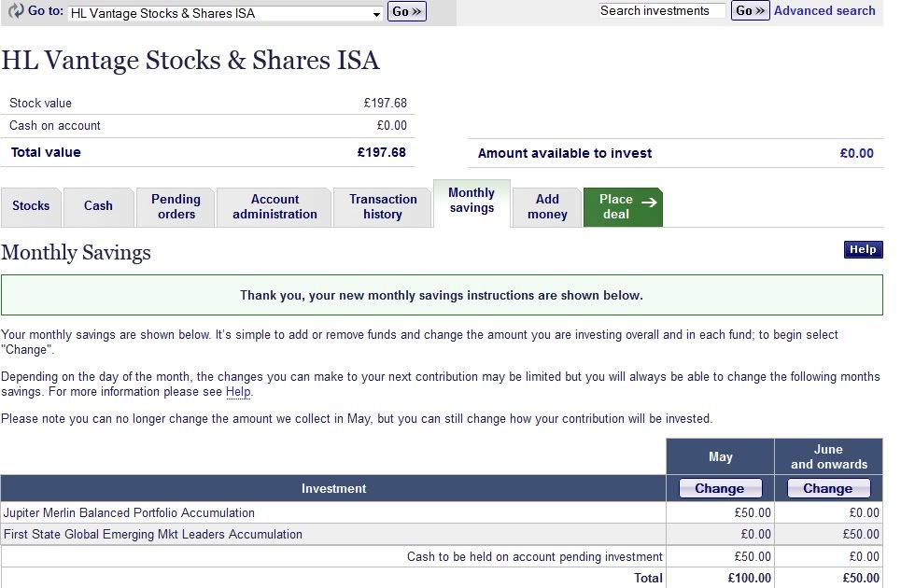Viewport: 901px width, 588px height.
Task: Open the HL Vantage Stocks & Shares ISA dropdown
Action: point(225,13)
